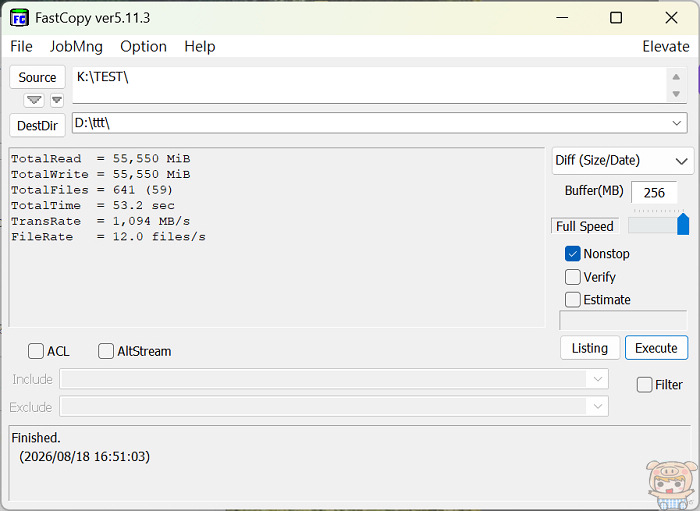Open the JobMng menu
The width and height of the screenshot is (700, 511).
tap(76, 46)
